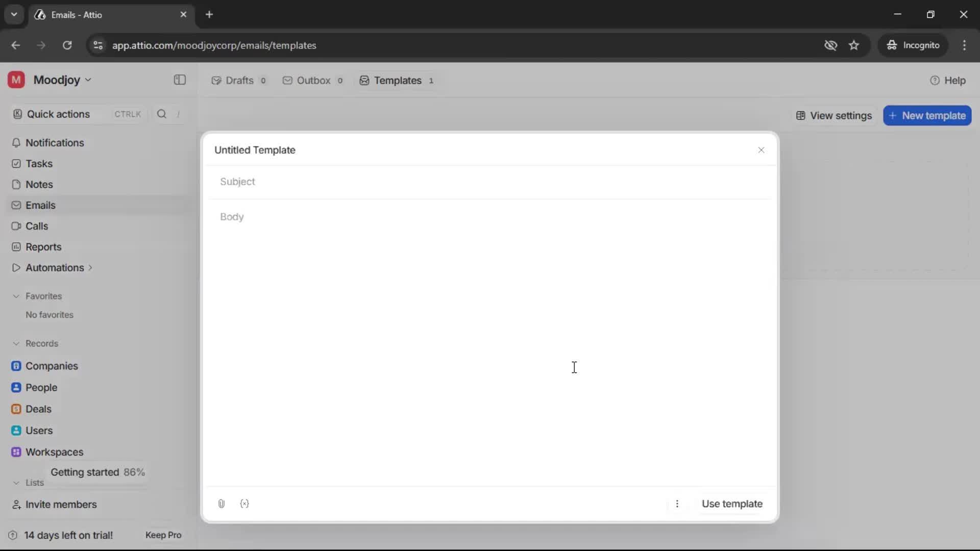The image size is (980, 551).
Task: Click the 14 days left on trial text
Action: (68, 535)
